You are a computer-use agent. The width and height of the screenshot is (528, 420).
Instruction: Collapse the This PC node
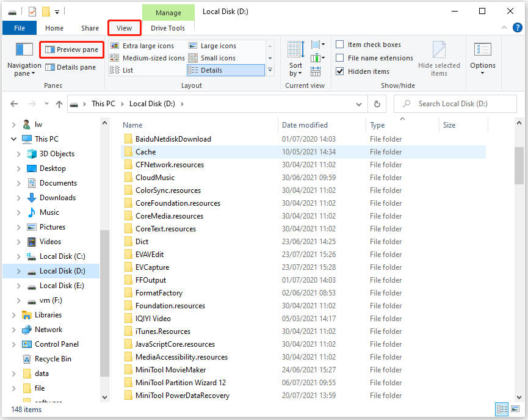point(13,139)
